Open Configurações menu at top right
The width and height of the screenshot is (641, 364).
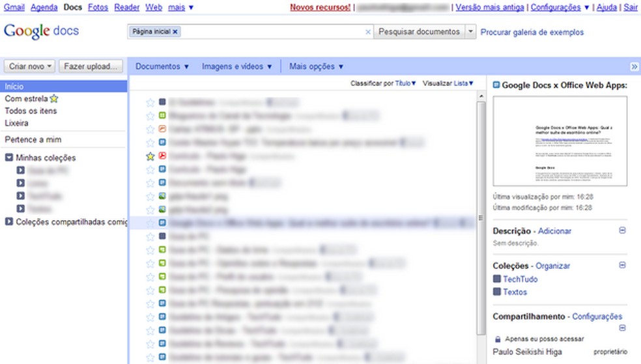pyautogui.click(x=559, y=7)
